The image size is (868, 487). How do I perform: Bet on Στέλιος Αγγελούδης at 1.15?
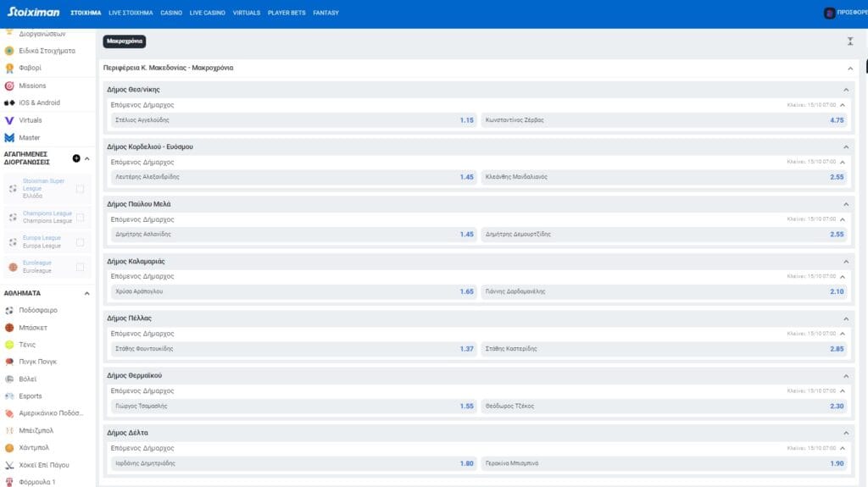coord(293,120)
